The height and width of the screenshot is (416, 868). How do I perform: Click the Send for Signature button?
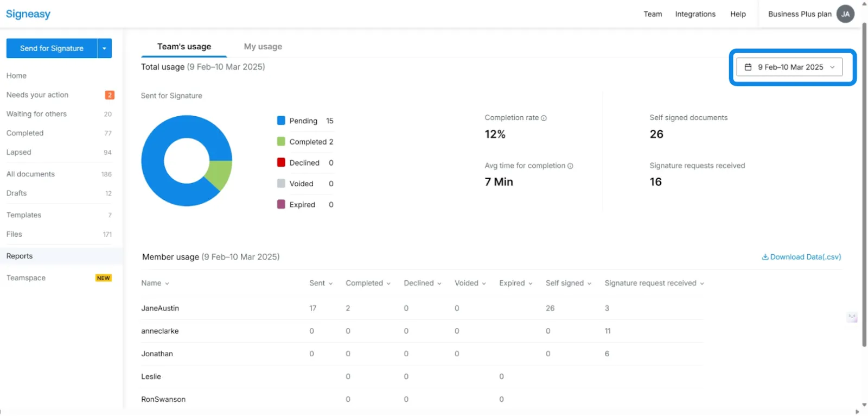point(52,48)
